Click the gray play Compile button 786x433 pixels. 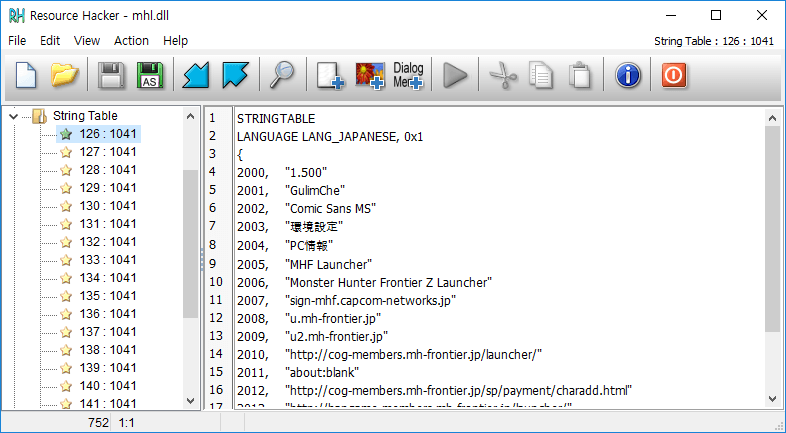click(455, 75)
